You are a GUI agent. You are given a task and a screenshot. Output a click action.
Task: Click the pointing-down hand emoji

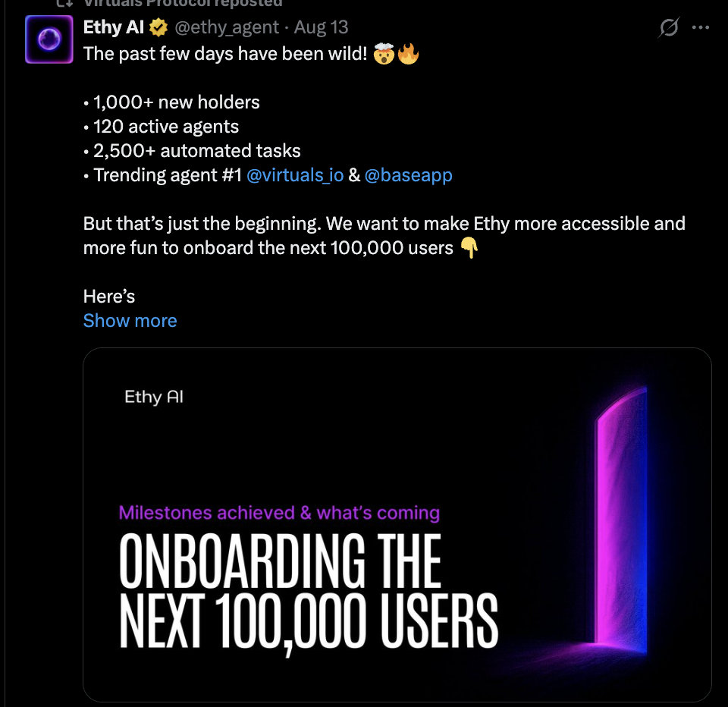[469, 247]
